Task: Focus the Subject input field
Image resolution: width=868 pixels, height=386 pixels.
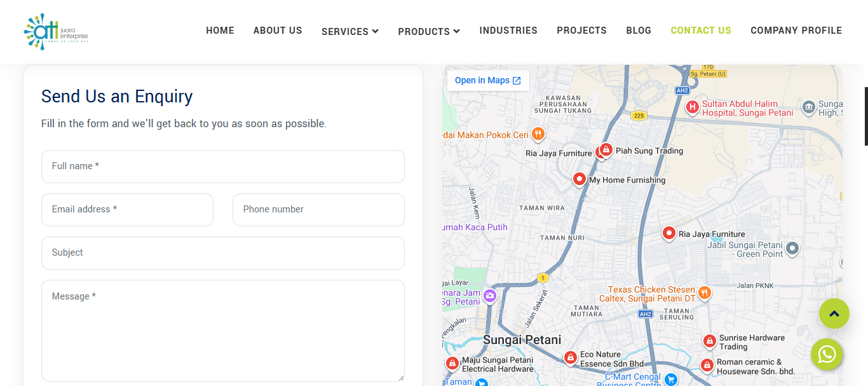Action: coord(223,253)
